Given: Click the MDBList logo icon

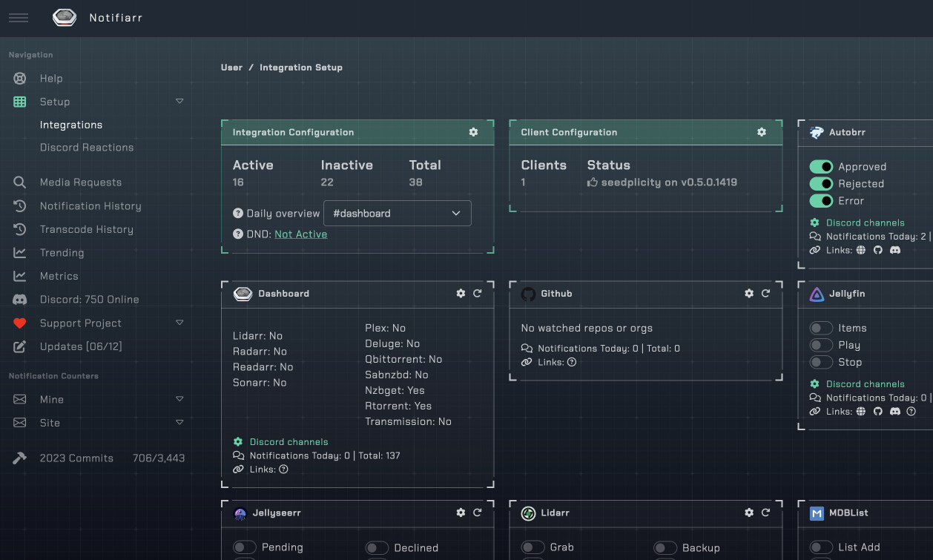Looking at the screenshot, I should pyautogui.click(x=817, y=513).
